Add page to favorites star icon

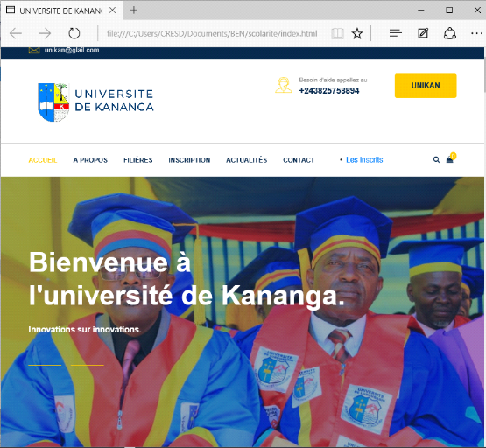coord(357,33)
